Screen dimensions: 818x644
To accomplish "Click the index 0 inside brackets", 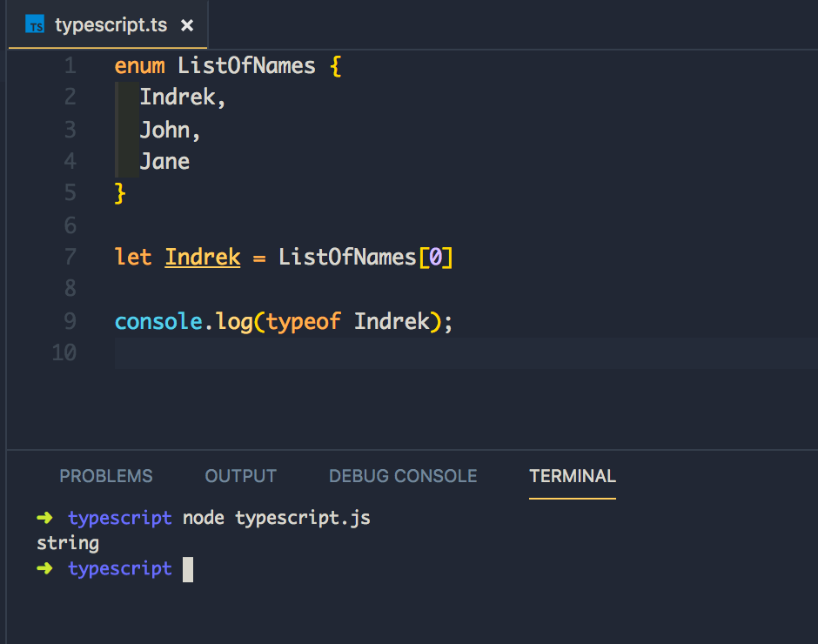I will [435, 258].
